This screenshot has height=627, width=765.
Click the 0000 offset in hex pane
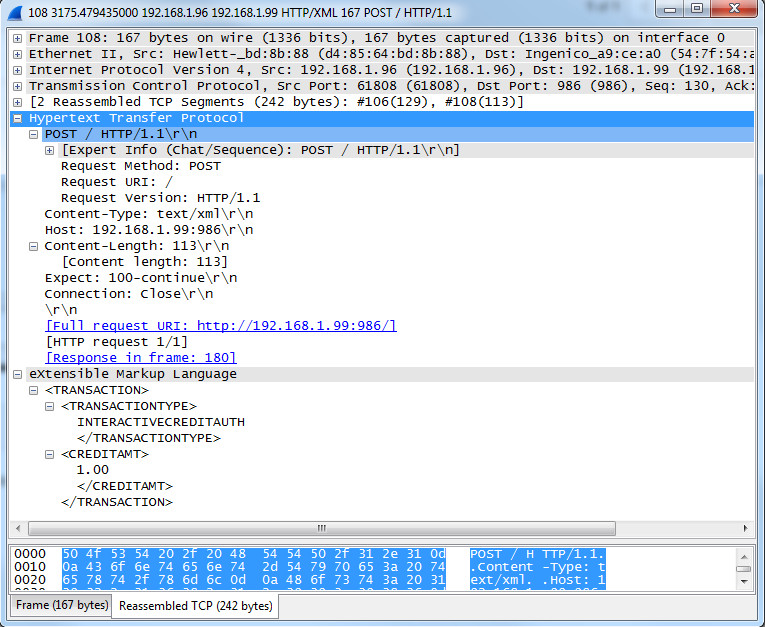pyautogui.click(x=30, y=554)
